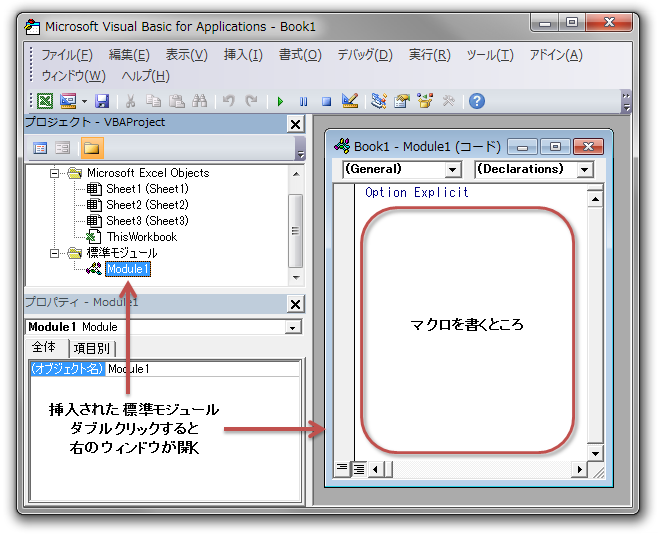This screenshot has height=534, width=658.
Task: Collapse Microsoft Excel Objects folder
Action: tap(54, 173)
